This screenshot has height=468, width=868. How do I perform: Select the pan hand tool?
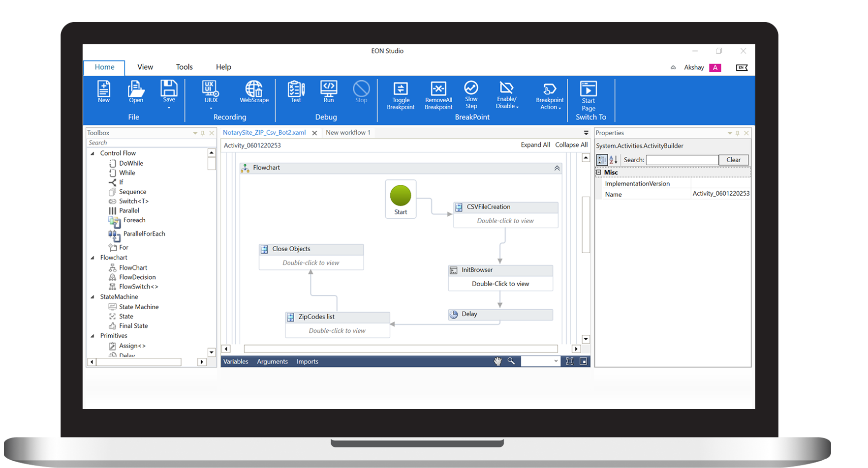(497, 361)
